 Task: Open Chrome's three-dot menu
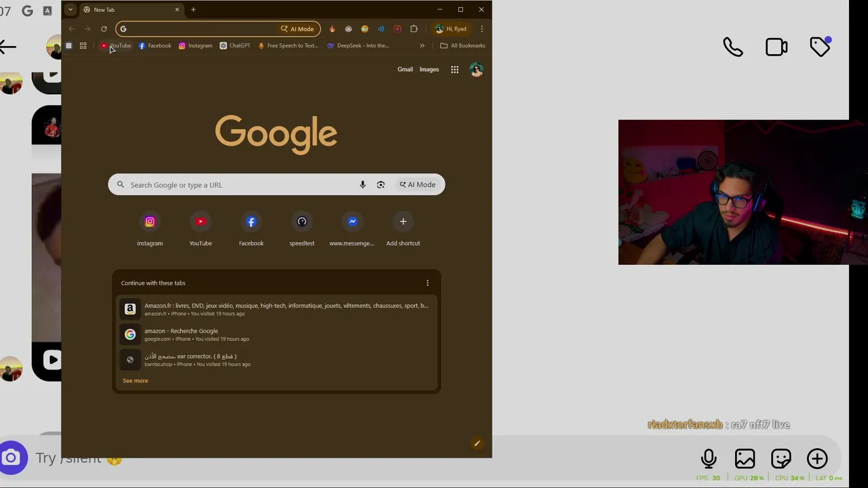(x=481, y=29)
